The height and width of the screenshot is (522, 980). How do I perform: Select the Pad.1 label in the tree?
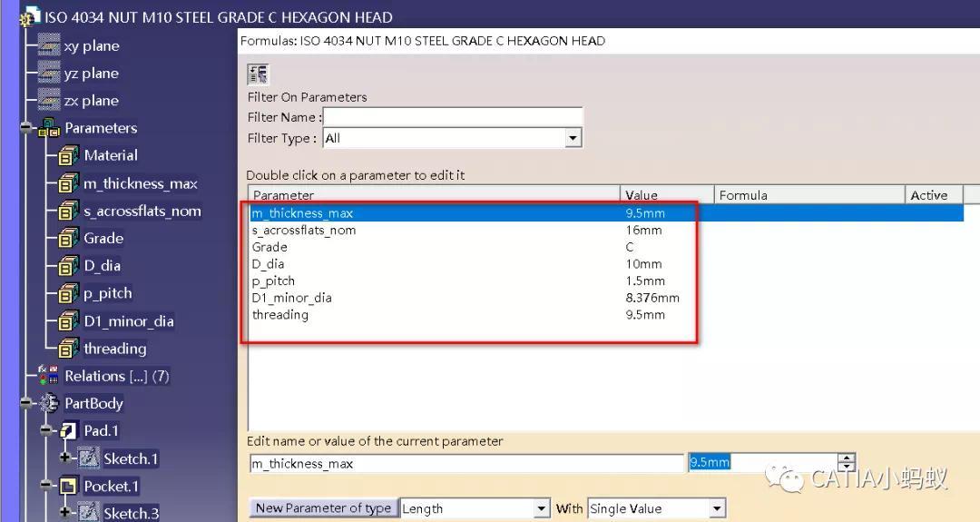click(x=102, y=430)
